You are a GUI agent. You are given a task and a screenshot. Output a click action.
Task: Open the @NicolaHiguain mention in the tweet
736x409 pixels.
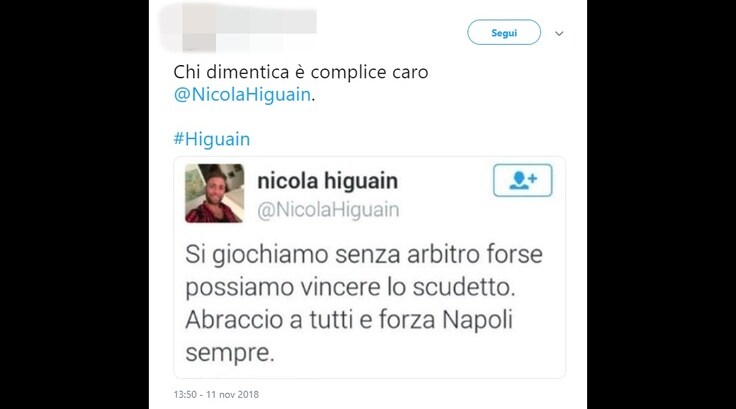[x=242, y=94]
